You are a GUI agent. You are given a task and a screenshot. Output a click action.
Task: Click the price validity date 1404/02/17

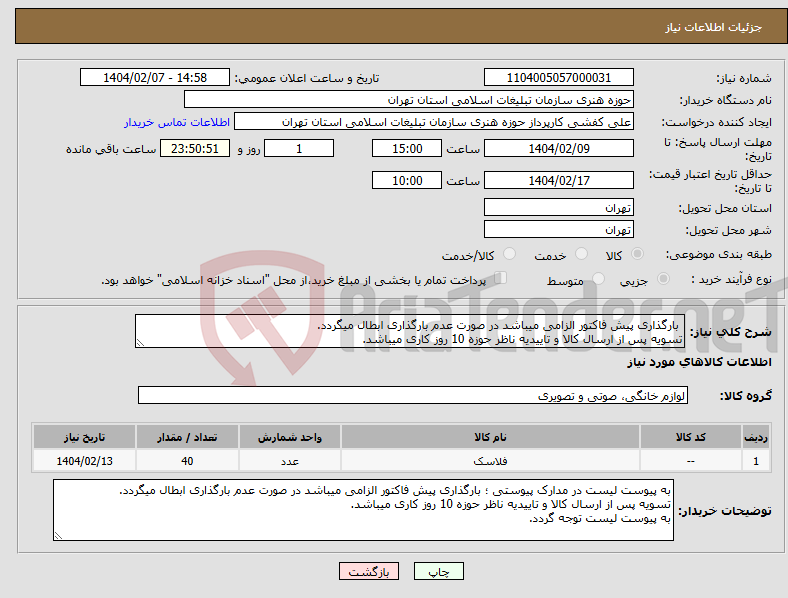pos(559,180)
